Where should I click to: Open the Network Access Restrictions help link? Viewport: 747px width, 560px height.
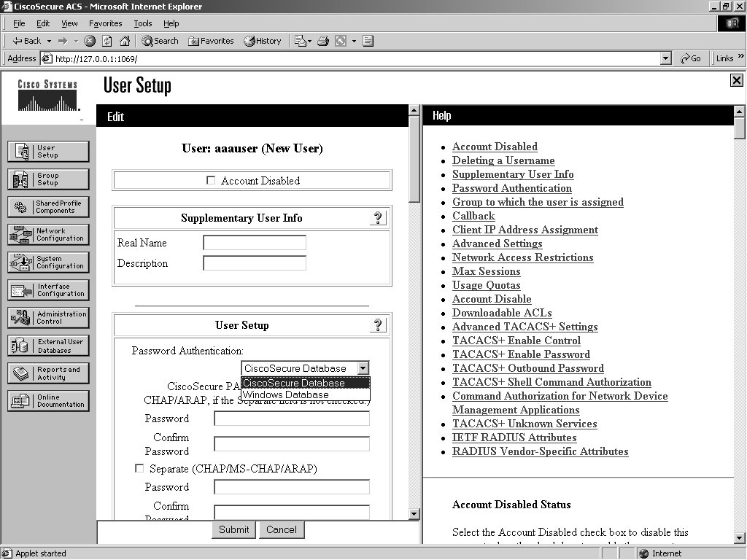[x=522, y=257]
